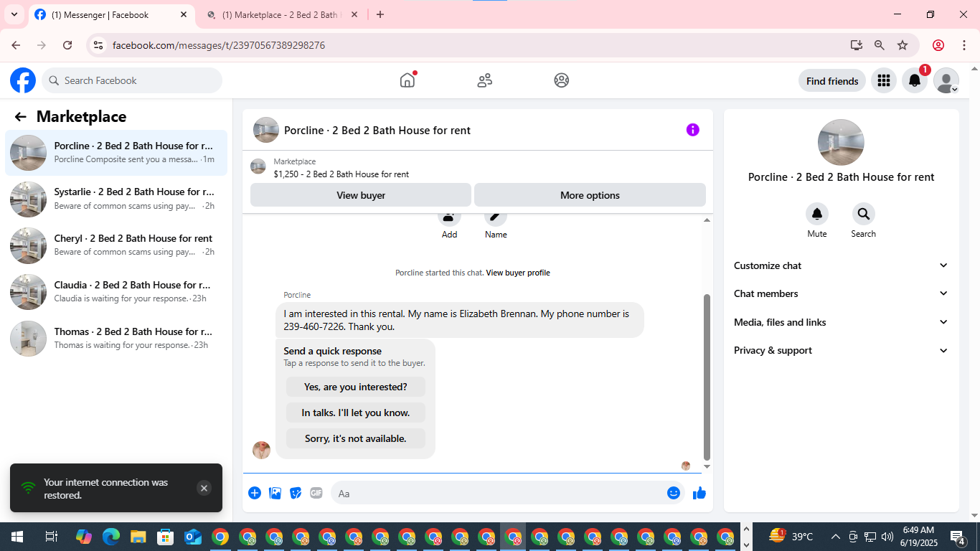Switch to the Messenger | Facebook tab
The width and height of the screenshot is (980, 551).
point(111,14)
